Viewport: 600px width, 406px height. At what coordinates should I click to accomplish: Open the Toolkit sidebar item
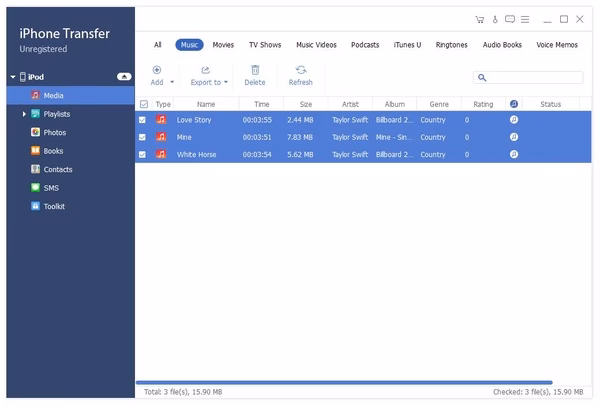coord(55,206)
